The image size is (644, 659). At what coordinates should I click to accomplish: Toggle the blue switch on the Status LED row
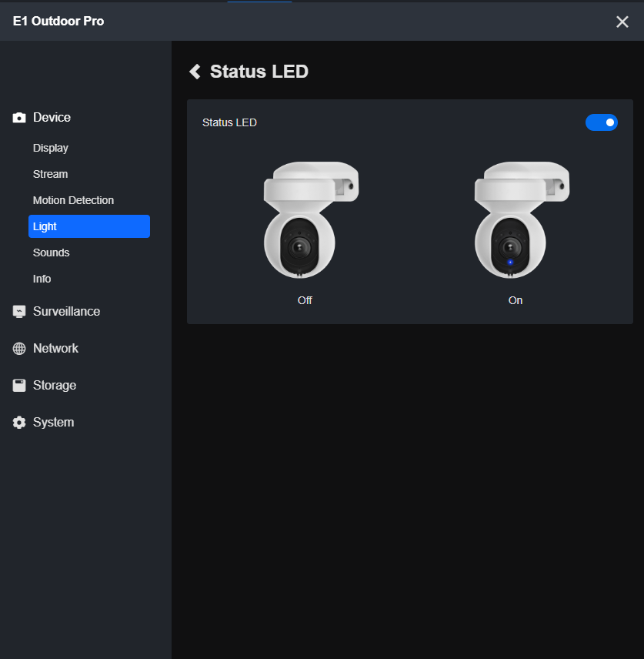coord(602,122)
